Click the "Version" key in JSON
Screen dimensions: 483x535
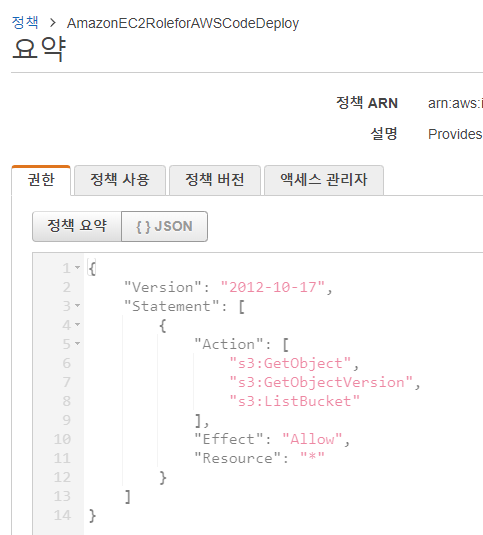pos(164,287)
